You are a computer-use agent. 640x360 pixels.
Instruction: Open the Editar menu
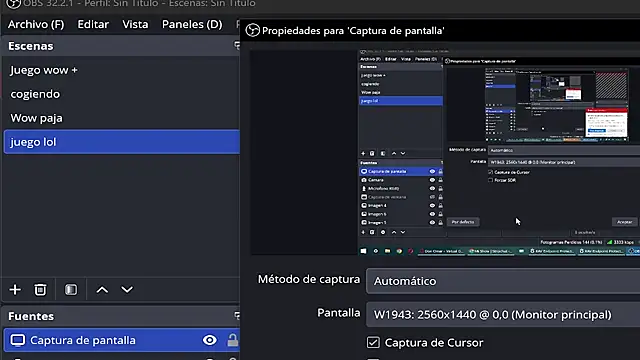point(93,24)
